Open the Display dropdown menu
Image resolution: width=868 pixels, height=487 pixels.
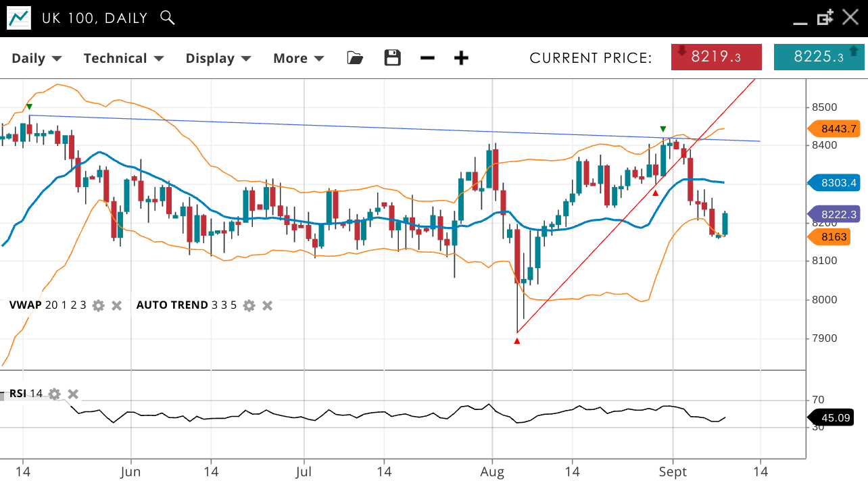(x=218, y=58)
